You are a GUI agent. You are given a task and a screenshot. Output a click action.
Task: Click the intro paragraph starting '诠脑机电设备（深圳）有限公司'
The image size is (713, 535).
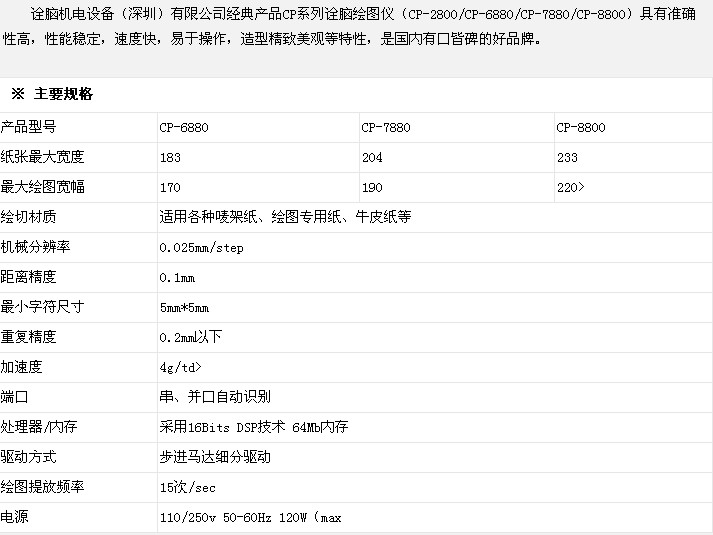pyautogui.click(x=349, y=26)
